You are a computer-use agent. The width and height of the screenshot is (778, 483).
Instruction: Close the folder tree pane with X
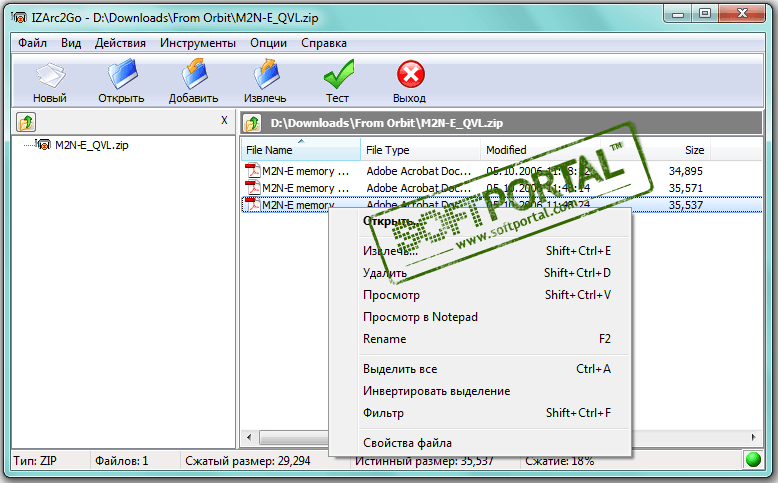tap(224, 120)
